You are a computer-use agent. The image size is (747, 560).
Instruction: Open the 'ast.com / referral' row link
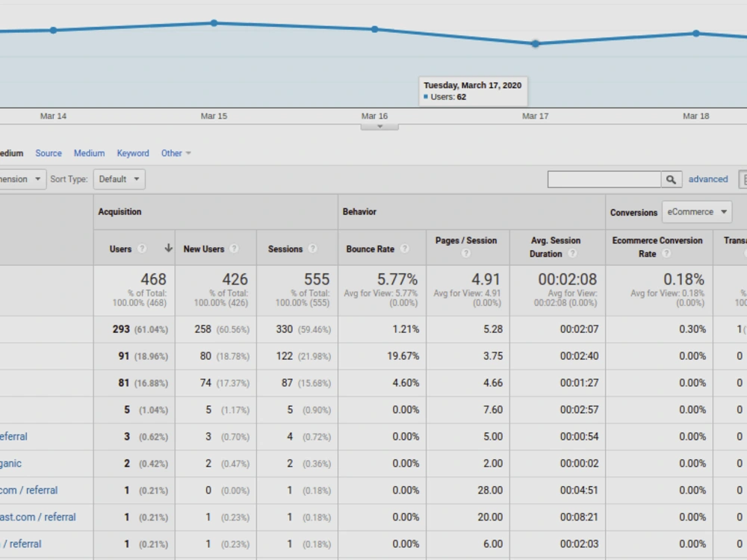[x=37, y=517]
